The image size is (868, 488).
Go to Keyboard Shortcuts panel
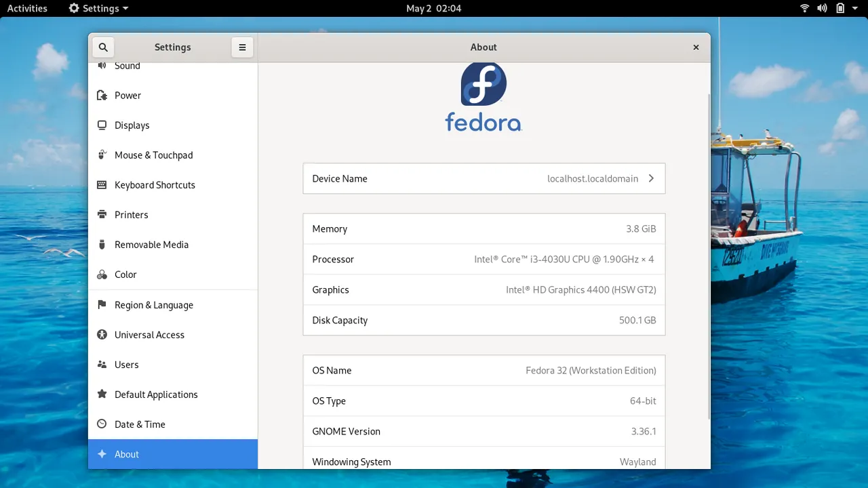coord(173,185)
